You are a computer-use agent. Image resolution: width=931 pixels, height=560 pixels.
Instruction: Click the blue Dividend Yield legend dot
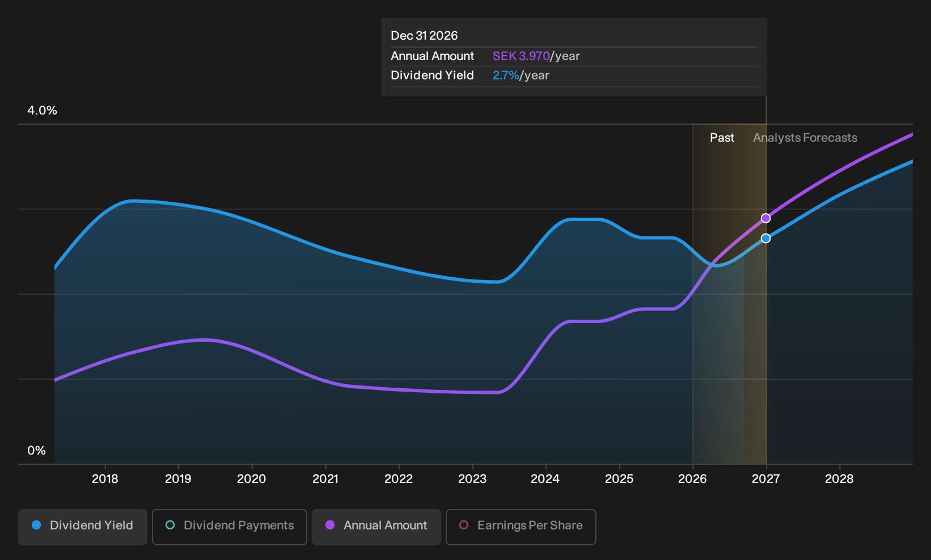36,525
